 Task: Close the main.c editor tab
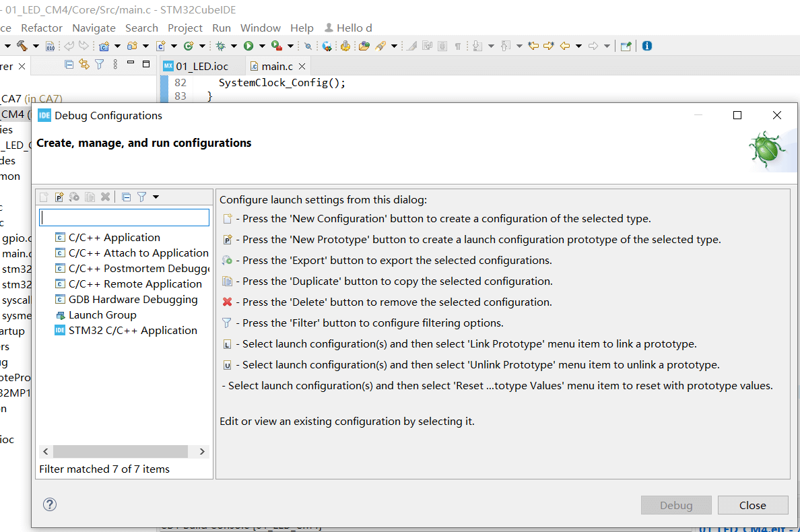(x=302, y=66)
